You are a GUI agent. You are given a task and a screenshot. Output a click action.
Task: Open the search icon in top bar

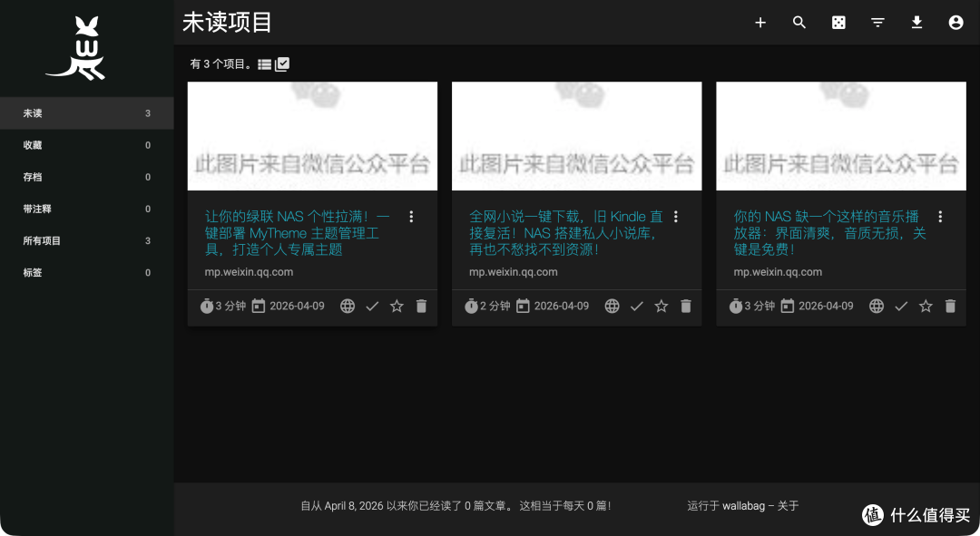(799, 23)
